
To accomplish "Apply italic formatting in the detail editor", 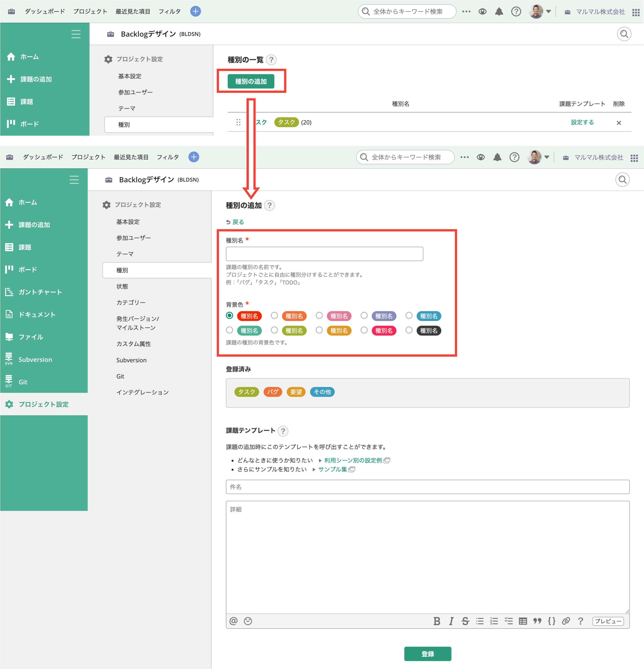I will click(451, 621).
